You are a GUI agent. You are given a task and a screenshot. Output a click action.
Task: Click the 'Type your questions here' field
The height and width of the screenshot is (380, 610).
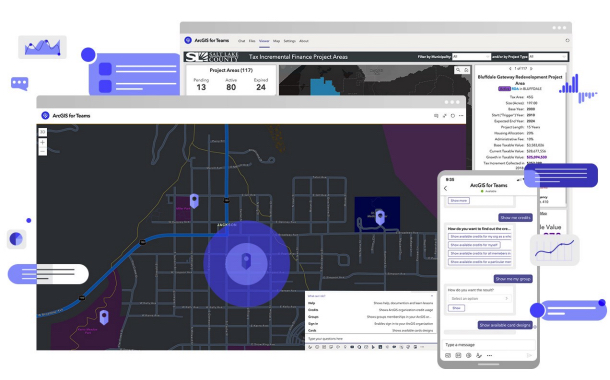pos(370,339)
